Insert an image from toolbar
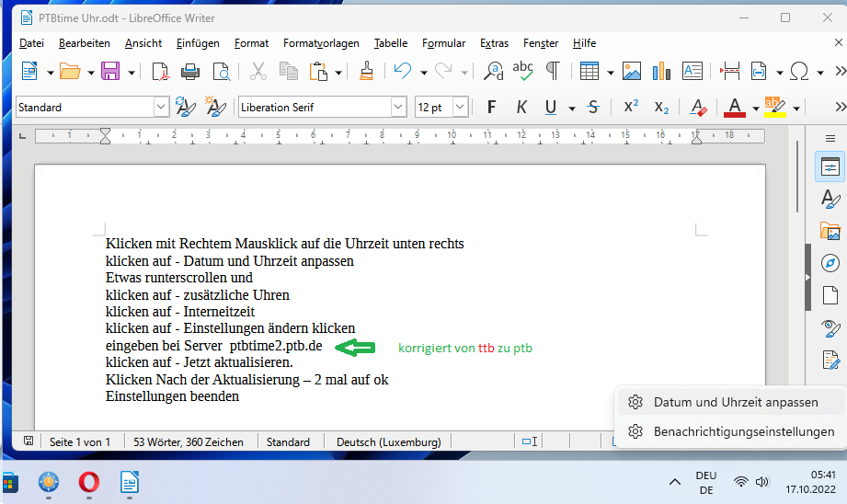This screenshot has height=504, width=847. coord(632,72)
